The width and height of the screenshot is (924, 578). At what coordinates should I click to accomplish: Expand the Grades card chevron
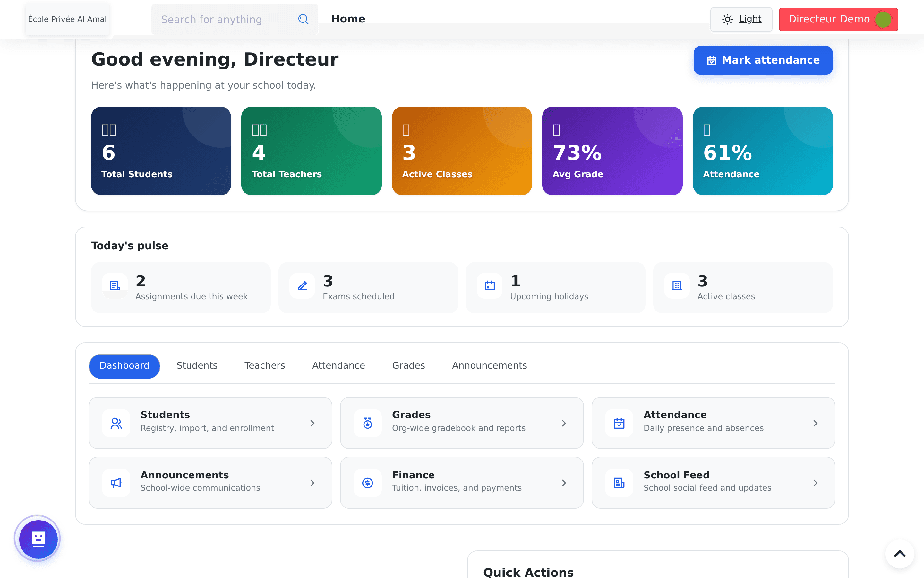coord(564,423)
